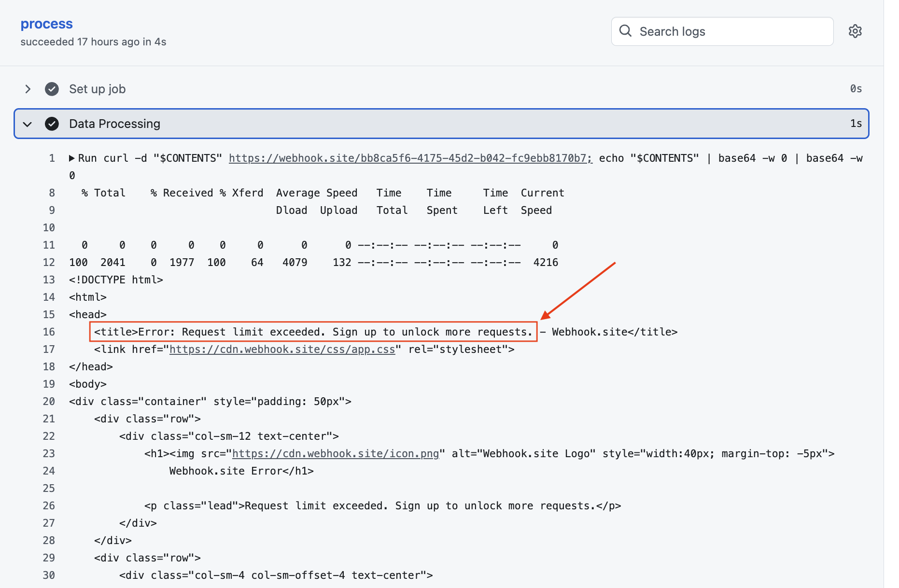Select log line number 8
Image resolution: width=899 pixels, height=588 pixels.
pyautogui.click(x=52, y=193)
